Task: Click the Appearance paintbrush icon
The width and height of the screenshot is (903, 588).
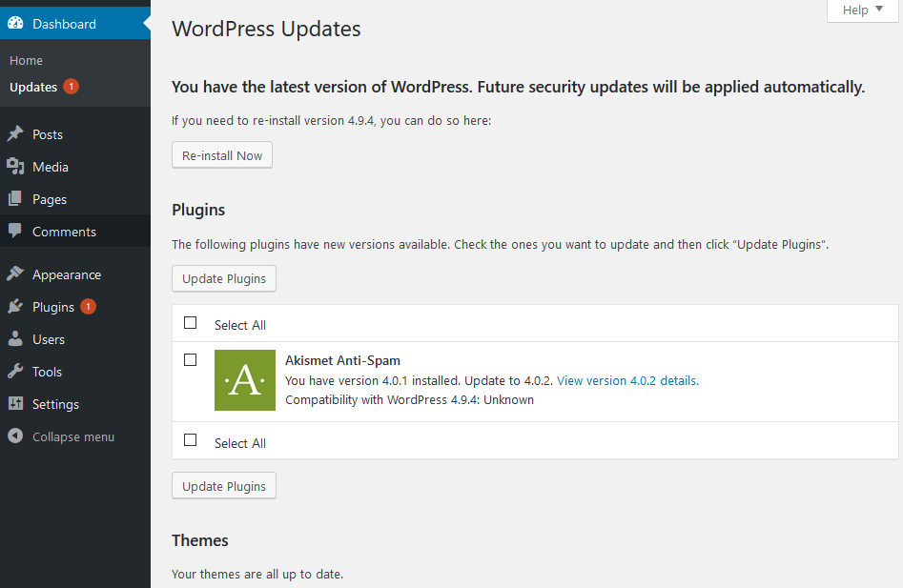Action: [x=15, y=274]
